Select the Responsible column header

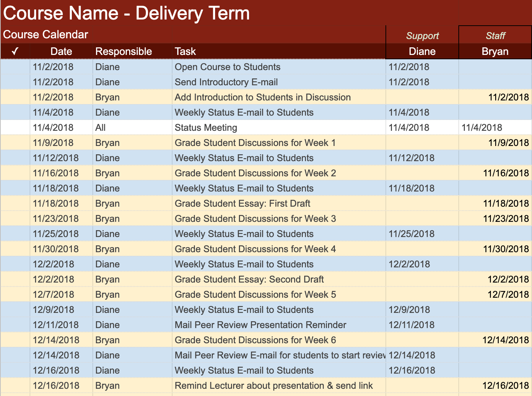point(123,51)
